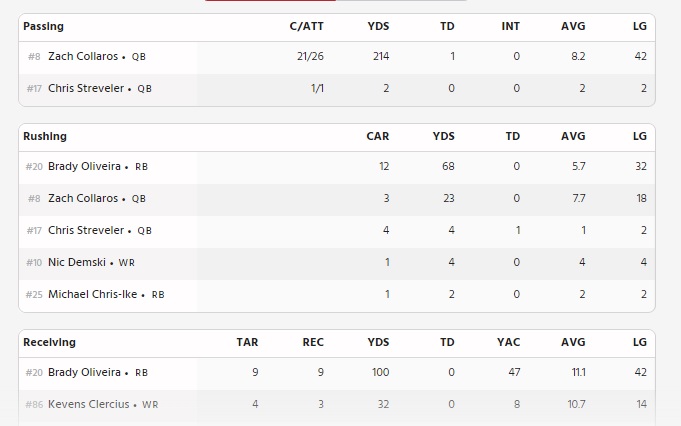
Task: Open Chris Streveler passing row link
Action: coord(86,88)
